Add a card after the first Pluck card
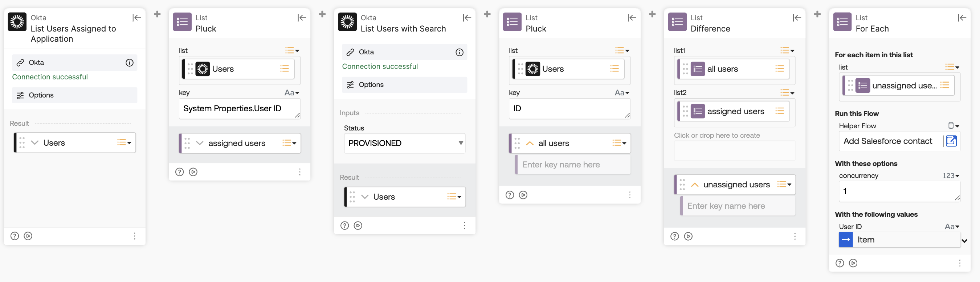Screen dimensions: 980x282 322,14
